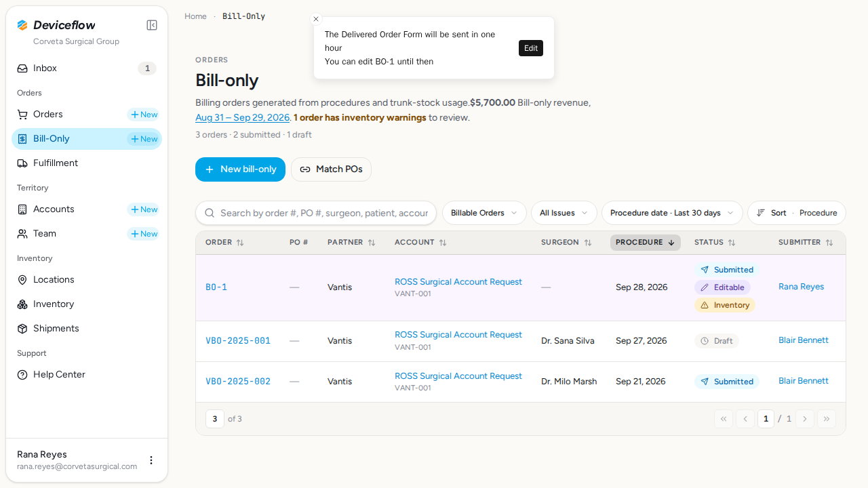Open submitter Rana Reyes link

pyautogui.click(x=802, y=287)
